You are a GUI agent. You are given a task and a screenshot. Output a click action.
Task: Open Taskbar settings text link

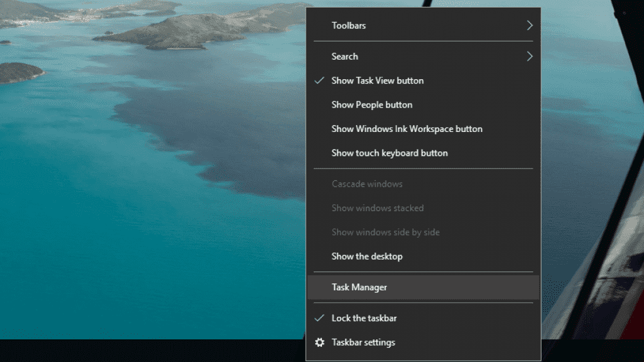pos(364,343)
